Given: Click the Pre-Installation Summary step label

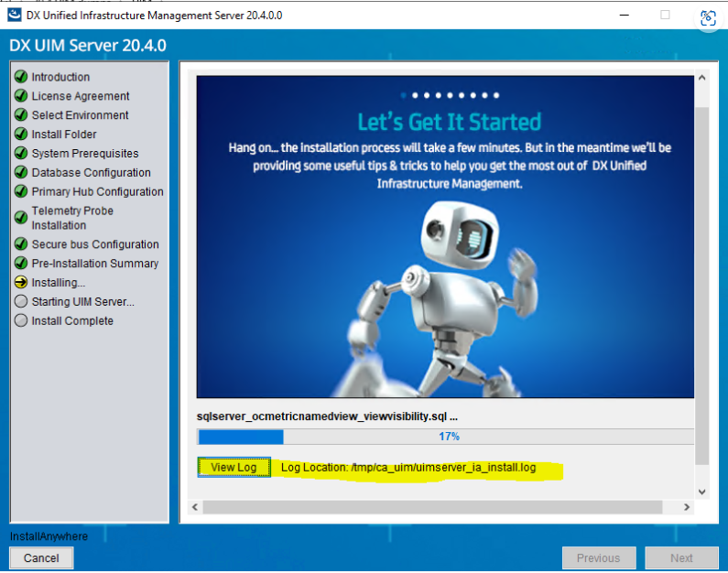Looking at the screenshot, I should [95, 264].
